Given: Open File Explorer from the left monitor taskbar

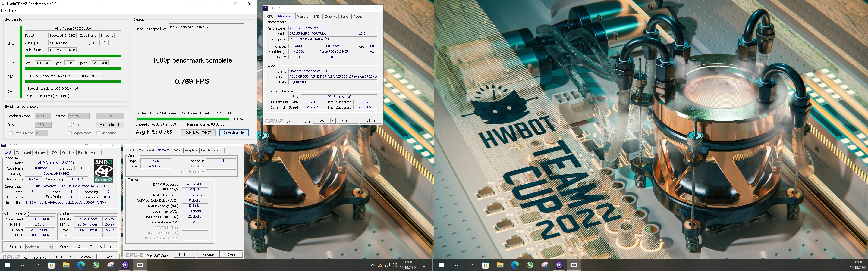Looking at the screenshot, I should coord(66,265).
